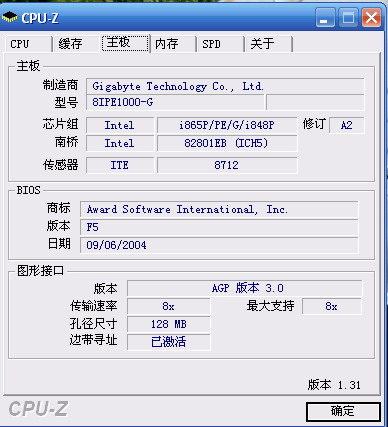Screen dimensions: 388x427
Task: Click the sensor value 8712
Action: [227, 165]
